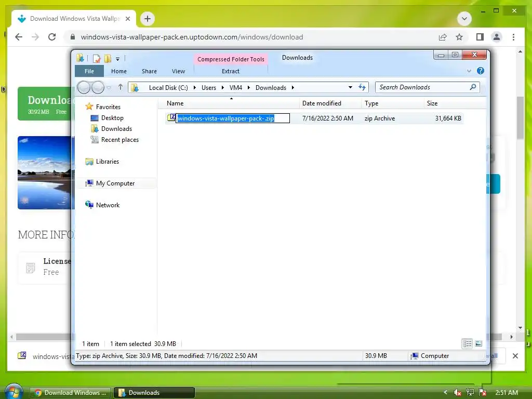The height and width of the screenshot is (399, 532).
Task: Go back in the Chrome browser
Action: coord(19,37)
